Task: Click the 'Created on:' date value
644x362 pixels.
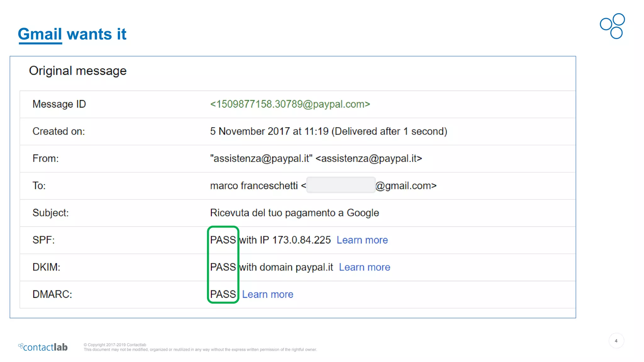Action: point(329,131)
